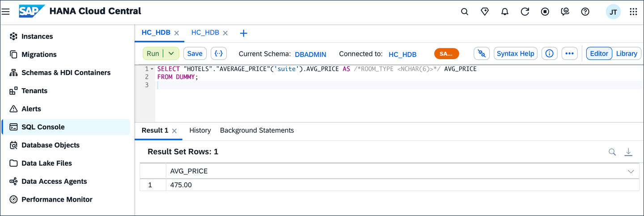Close the second HC_HDB tab
This screenshot has width=644, height=216.
click(x=225, y=33)
